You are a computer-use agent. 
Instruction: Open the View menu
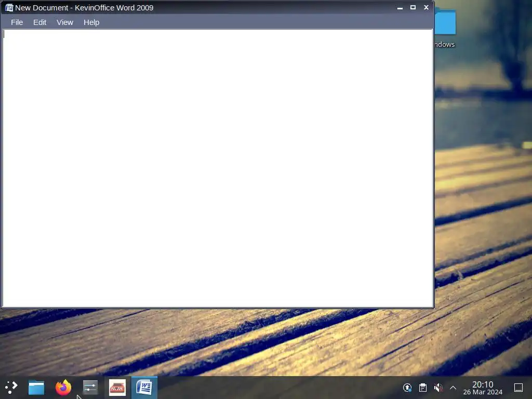(65, 22)
